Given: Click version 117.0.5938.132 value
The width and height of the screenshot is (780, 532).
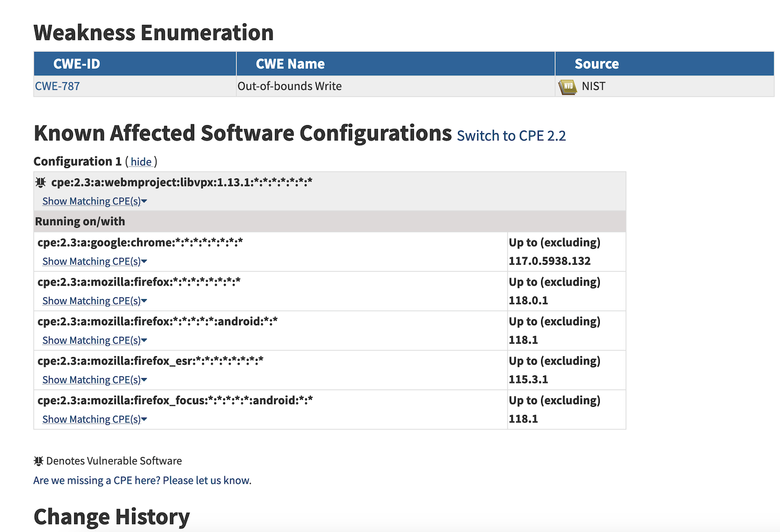Looking at the screenshot, I should [x=550, y=261].
